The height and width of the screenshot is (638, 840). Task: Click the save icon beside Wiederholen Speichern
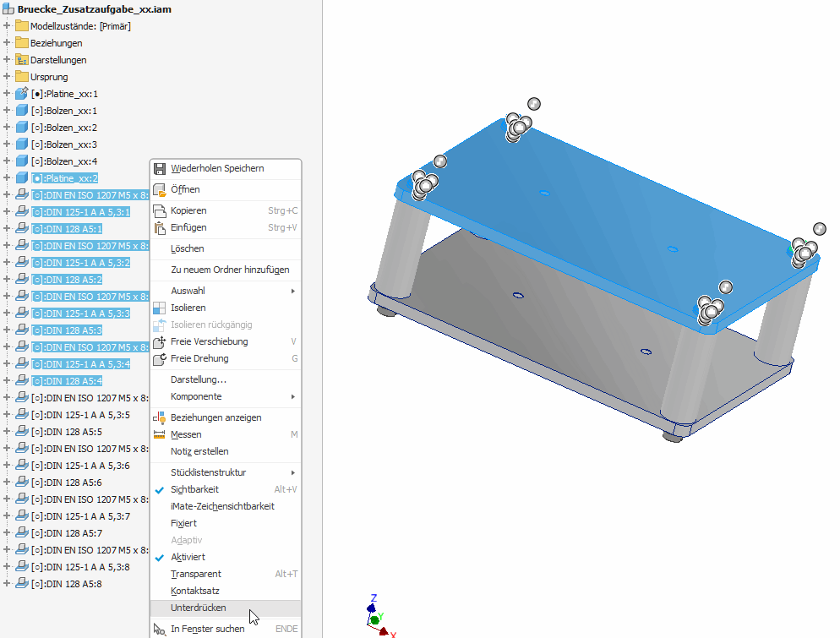tap(159, 168)
